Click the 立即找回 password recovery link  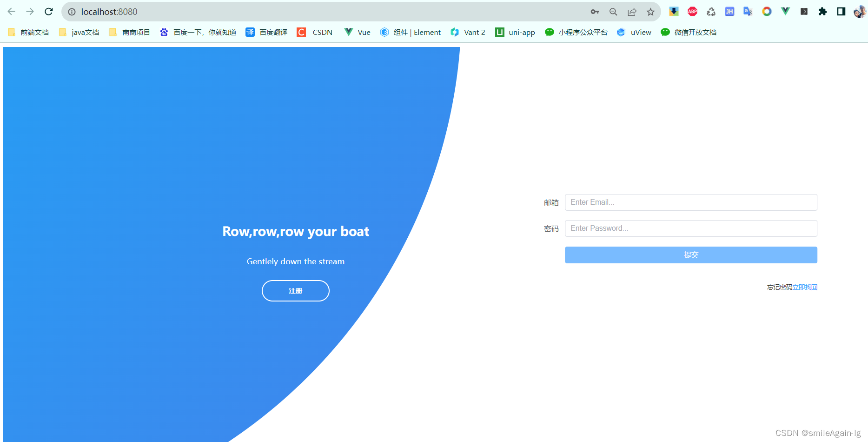805,287
